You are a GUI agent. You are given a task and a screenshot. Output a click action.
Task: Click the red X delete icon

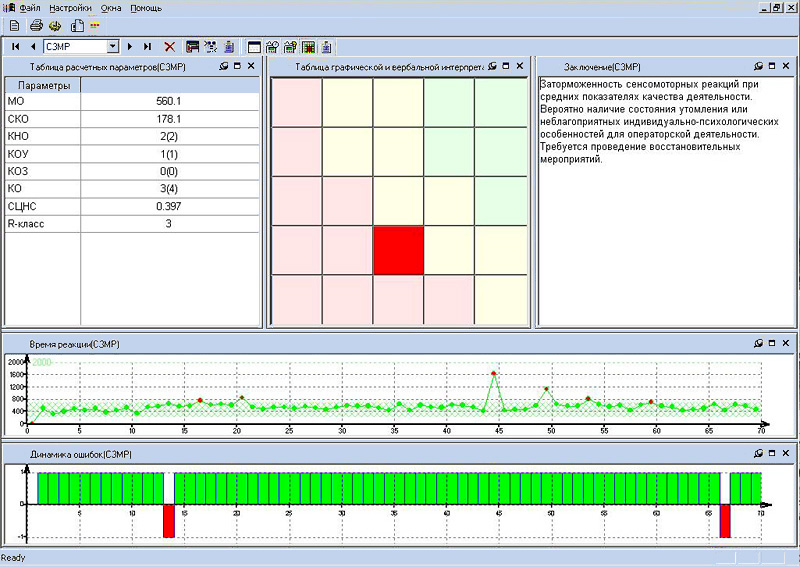point(170,46)
